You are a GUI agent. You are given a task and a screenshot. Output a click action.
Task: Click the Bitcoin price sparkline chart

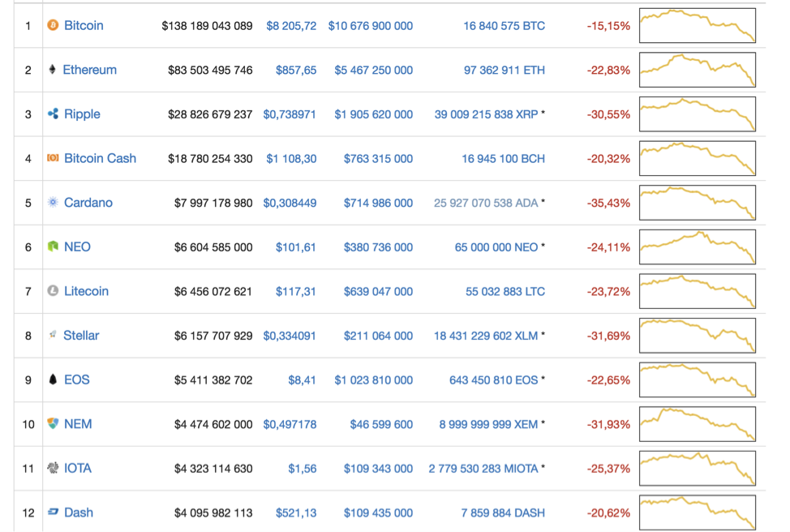click(697, 25)
